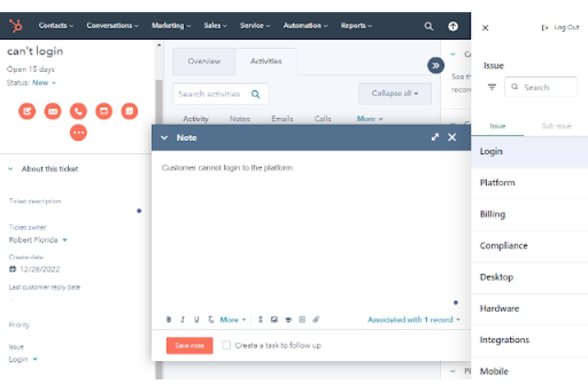
Task: Click the filter icon beside Issue search
Action: (492, 87)
